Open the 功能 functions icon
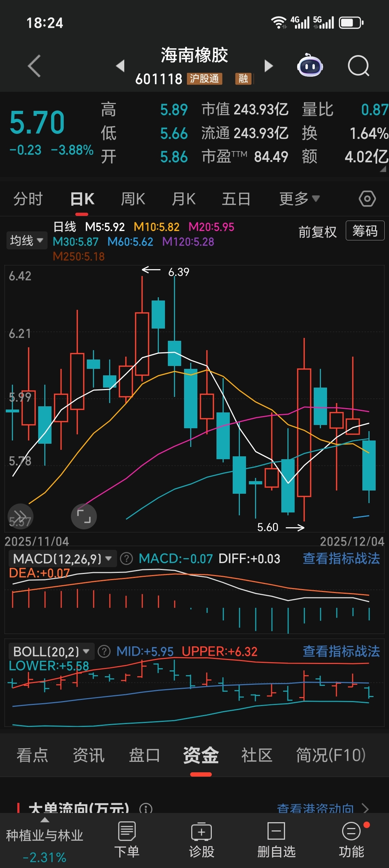The image size is (389, 868). (x=351, y=831)
